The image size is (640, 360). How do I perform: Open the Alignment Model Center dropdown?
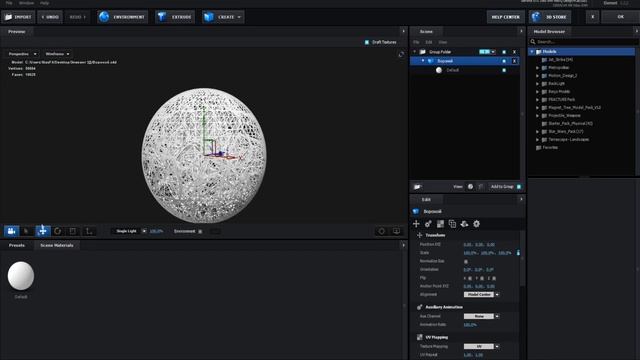(x=481, y=294)
